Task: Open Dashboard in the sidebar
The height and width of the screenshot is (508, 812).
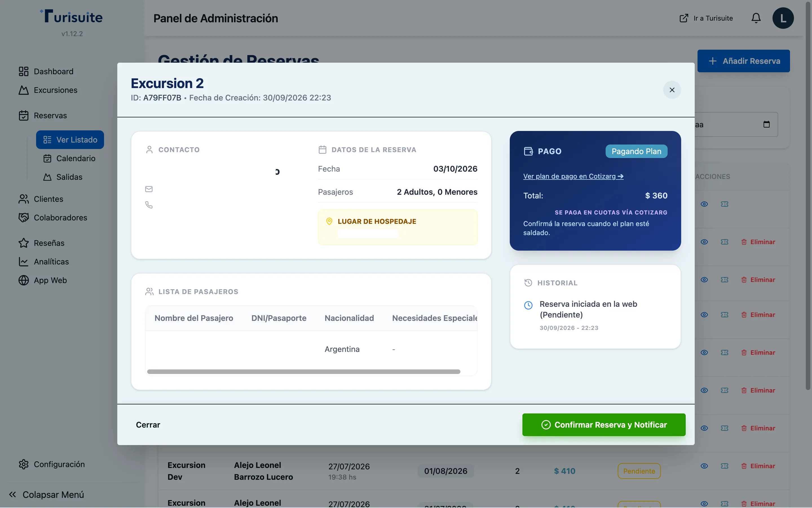Action: point(46,71)
